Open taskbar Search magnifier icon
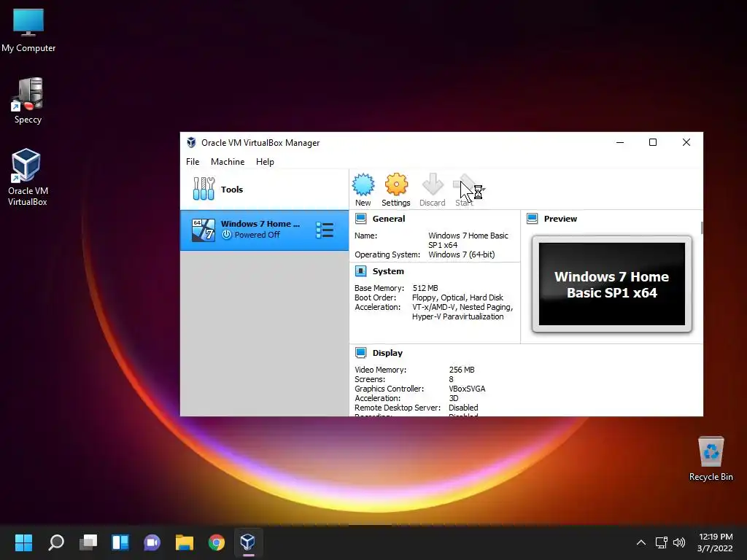The image size is (747, 560). (55, 542)
